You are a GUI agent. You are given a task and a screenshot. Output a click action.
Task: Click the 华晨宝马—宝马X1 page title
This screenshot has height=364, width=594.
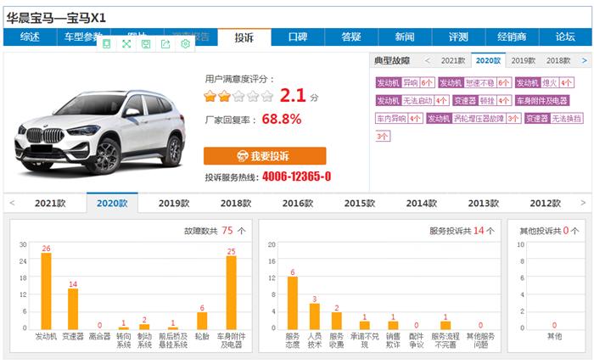click(x=56, y=18)
